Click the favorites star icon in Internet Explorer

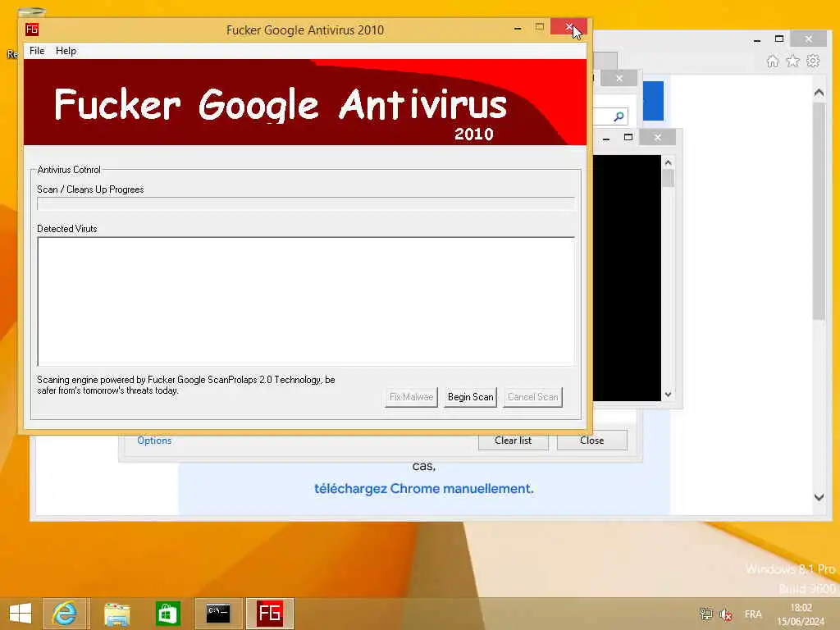click(x=793, y=61)
